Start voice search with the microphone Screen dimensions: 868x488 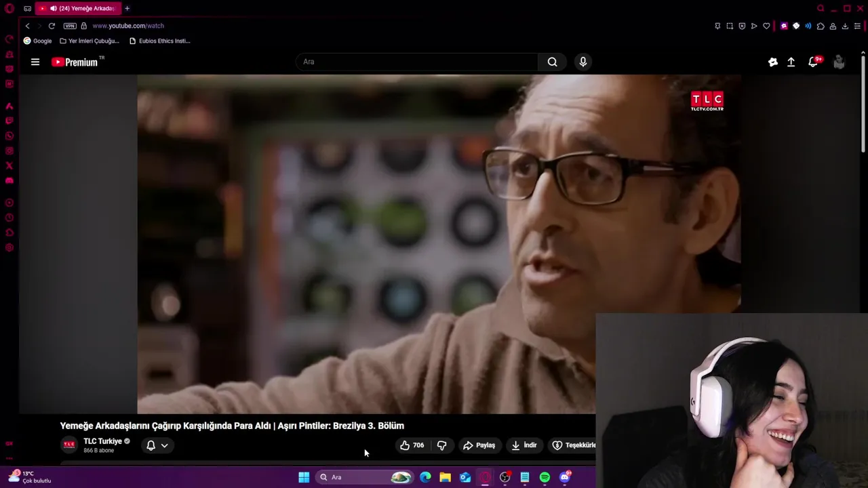click(583, 62)
